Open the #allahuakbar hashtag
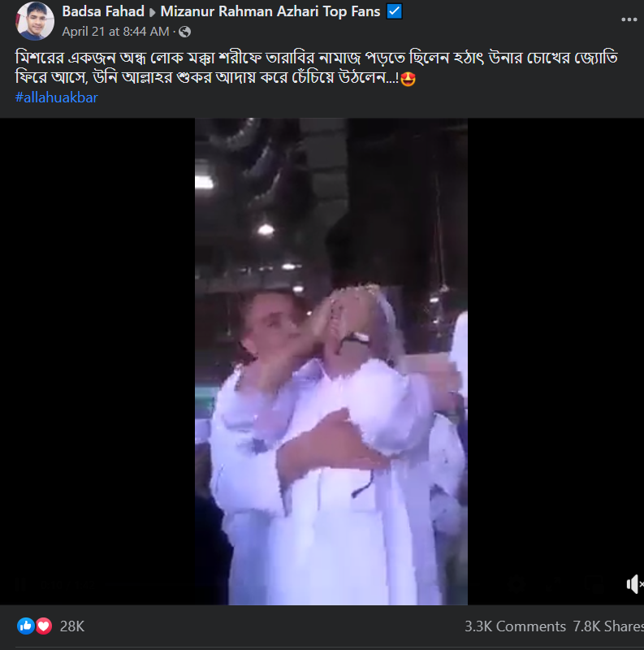 (x=56, y=97)
